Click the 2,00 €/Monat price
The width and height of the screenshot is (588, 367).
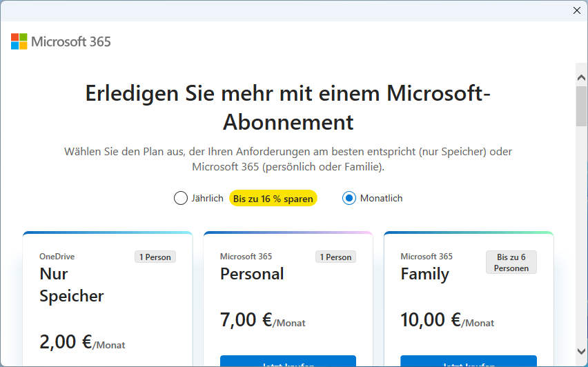click(82, 342)
